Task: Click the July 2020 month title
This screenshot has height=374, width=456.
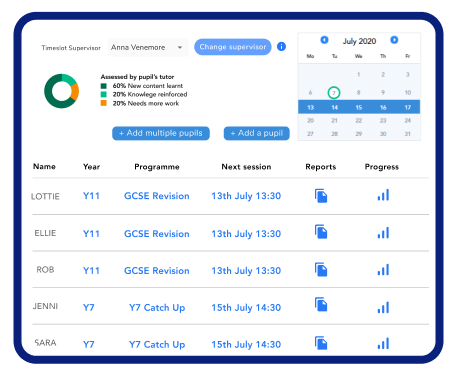Action: click(x=359, y=41)
